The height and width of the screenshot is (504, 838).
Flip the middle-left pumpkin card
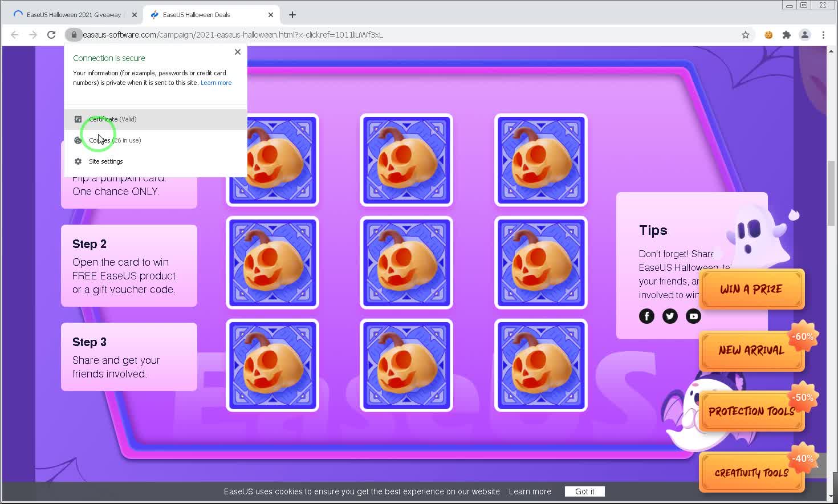point(272,263)
